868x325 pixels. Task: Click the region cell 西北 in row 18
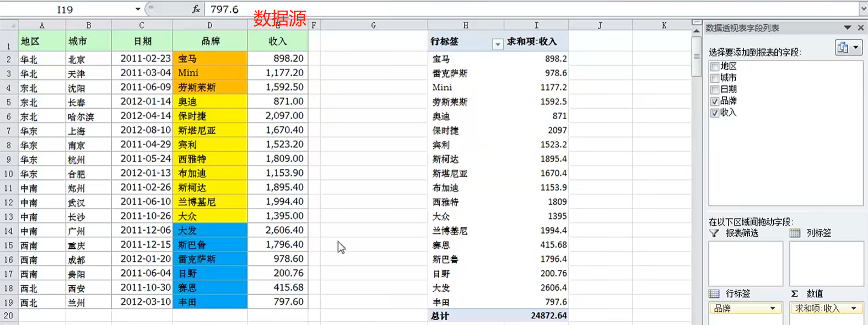(42, 288)
